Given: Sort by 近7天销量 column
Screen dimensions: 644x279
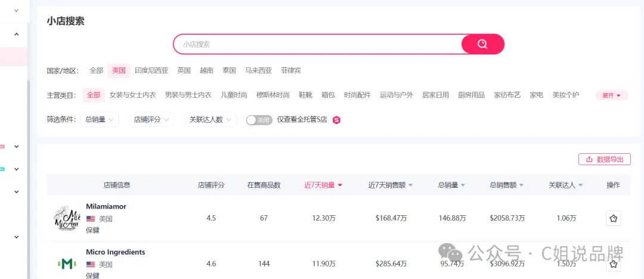Looking at the screenshot, I should (323, 185).
